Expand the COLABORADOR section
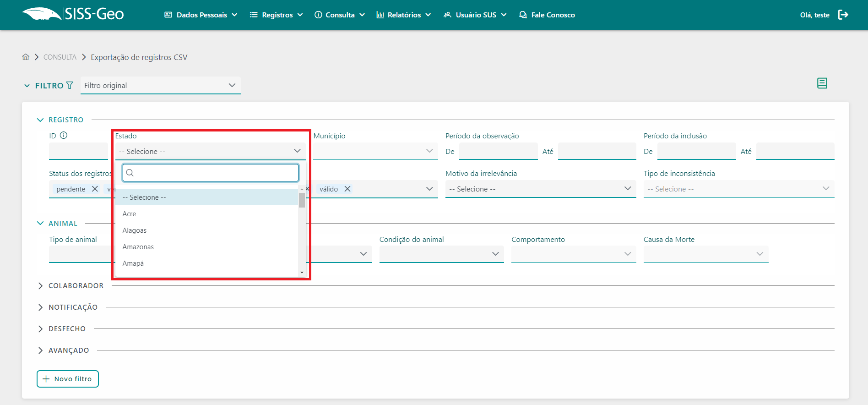 coord(40,286)
